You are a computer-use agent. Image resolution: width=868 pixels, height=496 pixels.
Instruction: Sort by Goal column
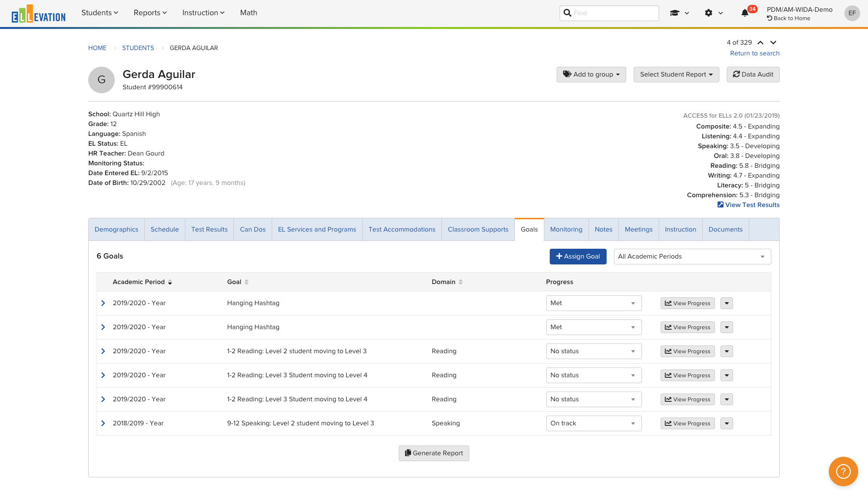pos(238,282)
